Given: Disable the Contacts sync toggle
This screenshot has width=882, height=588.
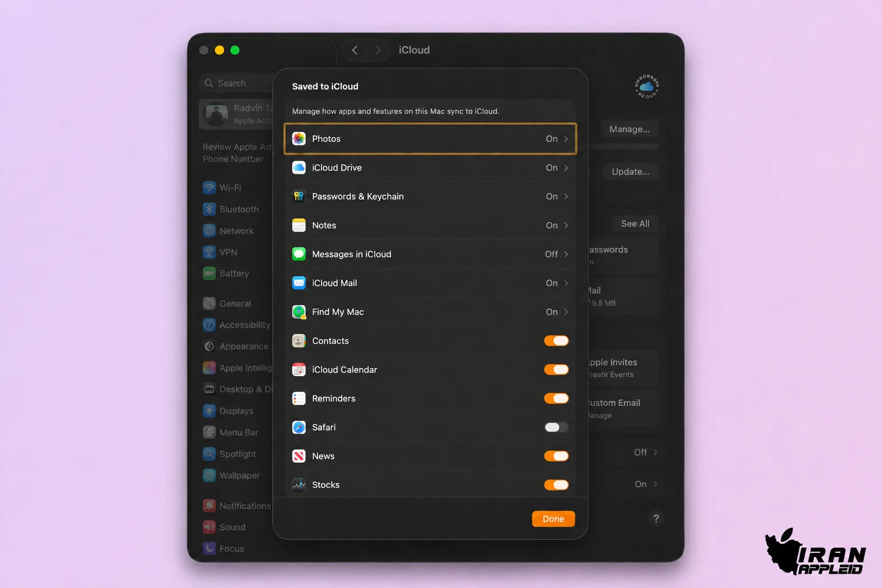Looking at the screenshot, I should [556, 341].
